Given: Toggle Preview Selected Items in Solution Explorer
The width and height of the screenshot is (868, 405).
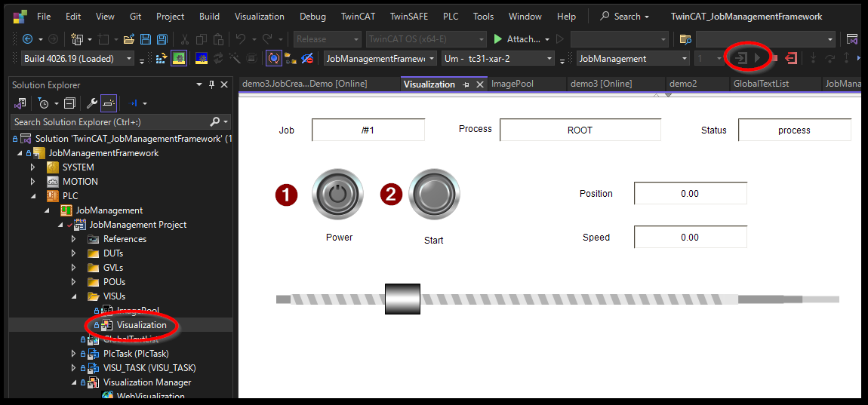Looking at the screenshot, I should [x=109, y=103].
